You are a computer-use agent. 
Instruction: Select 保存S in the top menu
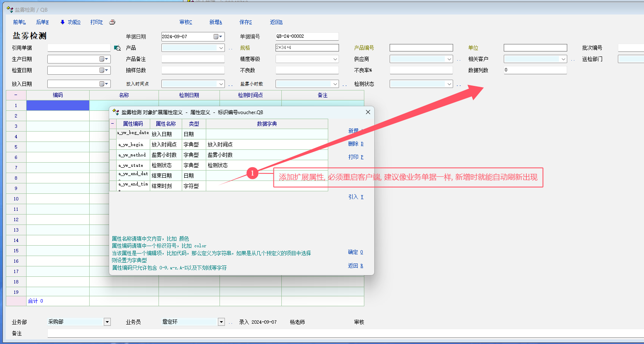245,22
